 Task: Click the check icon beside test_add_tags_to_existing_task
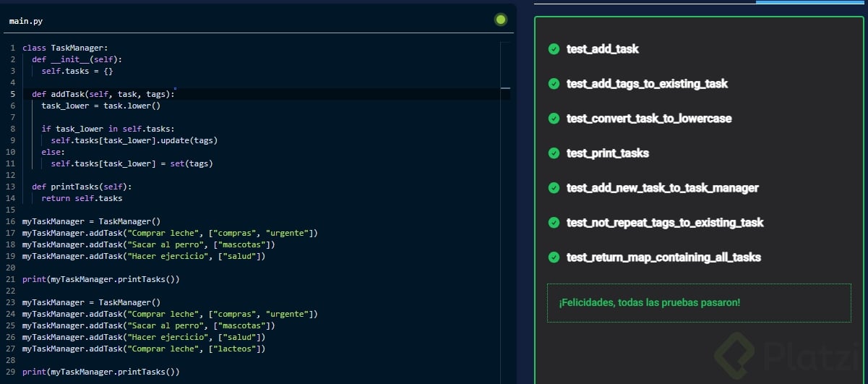click(554, 84)
